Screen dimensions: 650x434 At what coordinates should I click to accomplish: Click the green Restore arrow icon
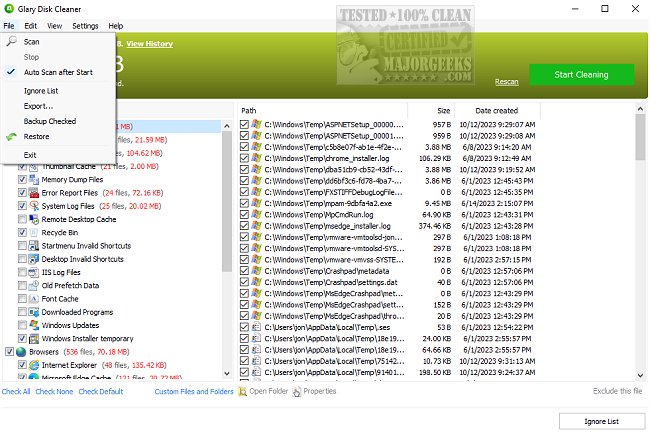(x=12, y=136)
